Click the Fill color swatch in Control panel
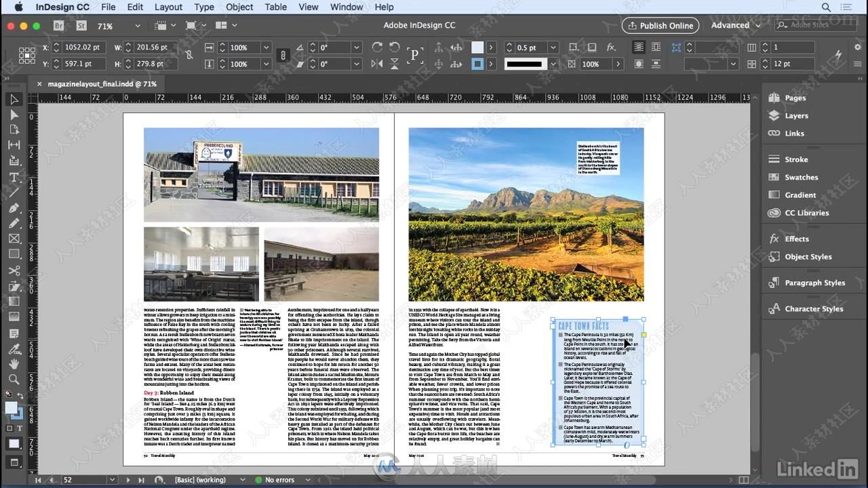868x488 pixels. (477, 47)
